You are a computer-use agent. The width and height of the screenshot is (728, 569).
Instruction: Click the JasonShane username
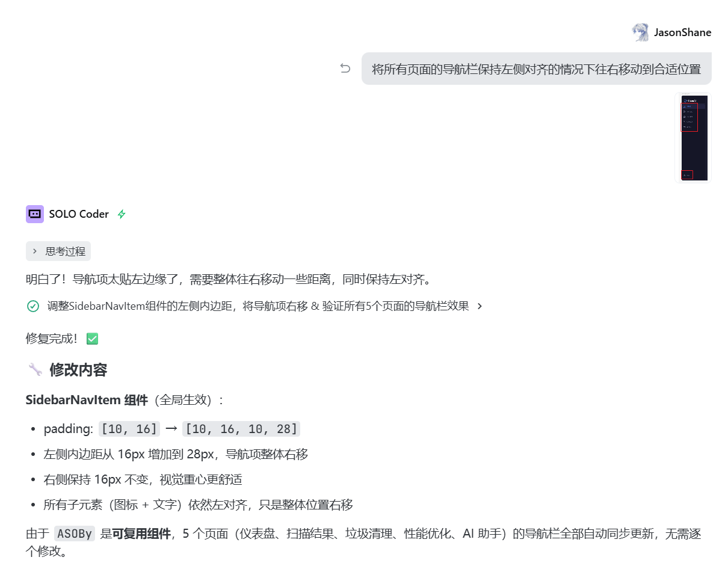pos(682,32)
